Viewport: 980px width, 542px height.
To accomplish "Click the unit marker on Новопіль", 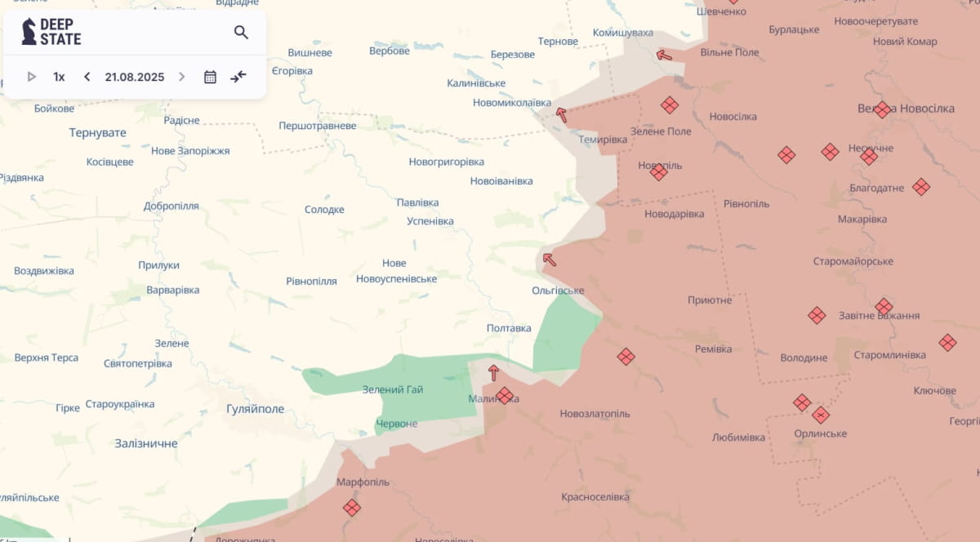I will 659,171.
